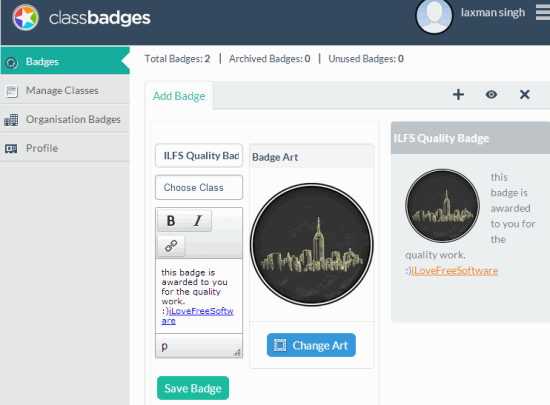Viewport: 550px width, 405px height.
Task: Open the Choose Class dropdown
Action: [199, 188]
